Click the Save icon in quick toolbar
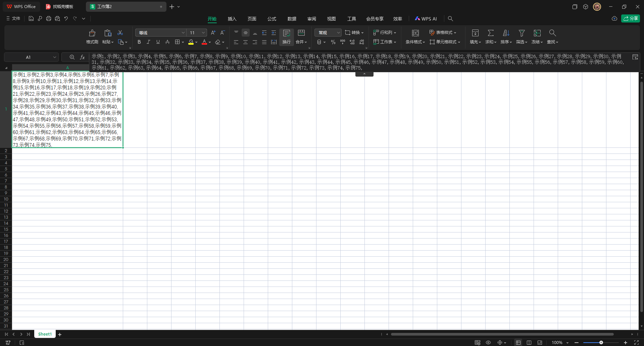The height and width of the screenshot is (346, 644). (x=31, y=19)
